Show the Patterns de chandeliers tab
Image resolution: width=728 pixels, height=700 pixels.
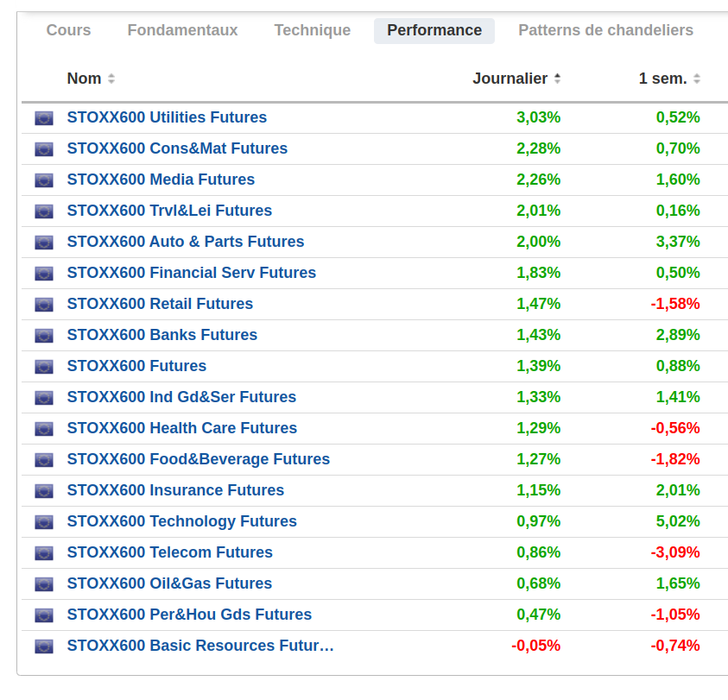click(605, 30)
